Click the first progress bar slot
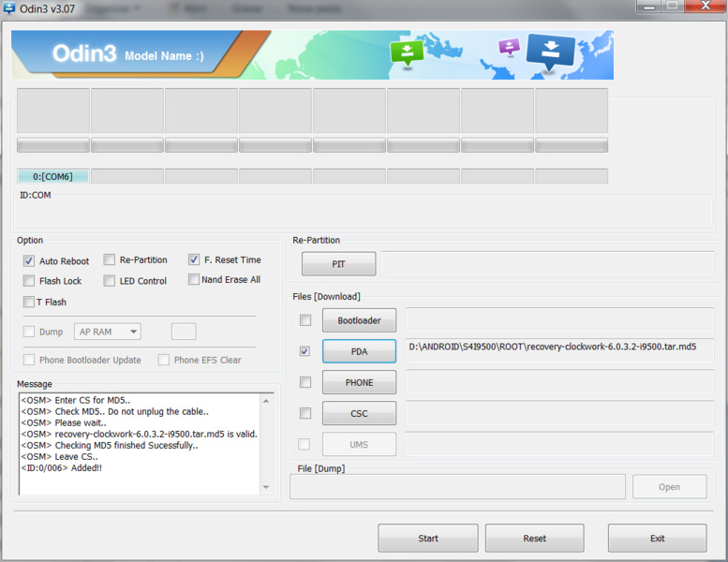 tap(52, 145)
